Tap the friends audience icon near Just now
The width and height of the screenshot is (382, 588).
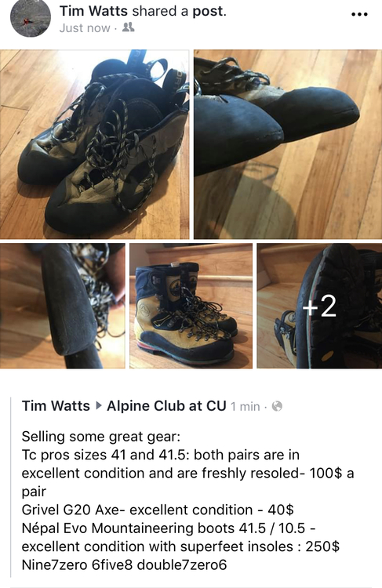129,27
